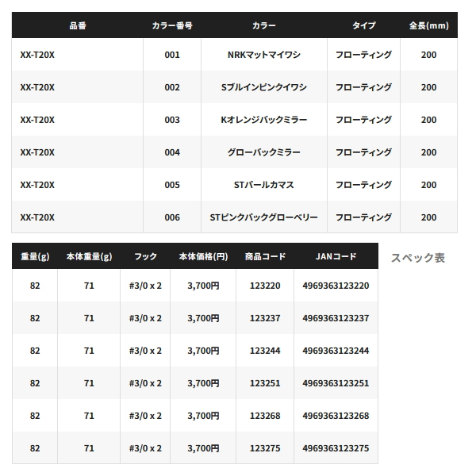Click the STピンクバックグローベリー color cell
Image resolution: width=476 pixels, height=476 pixels.
(264, 217)
